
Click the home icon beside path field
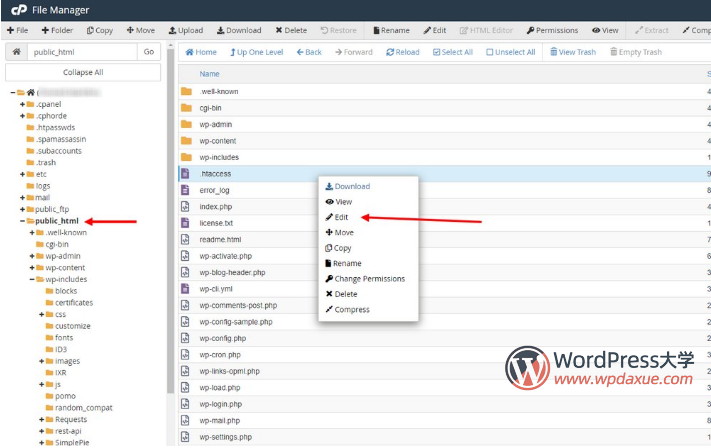(16, 52)
